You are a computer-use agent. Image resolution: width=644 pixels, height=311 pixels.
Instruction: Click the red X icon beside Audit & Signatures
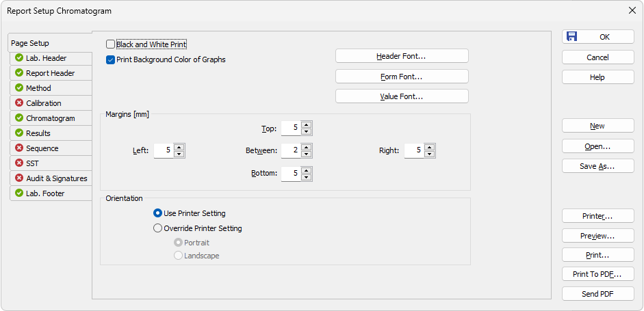click(18, 178)
